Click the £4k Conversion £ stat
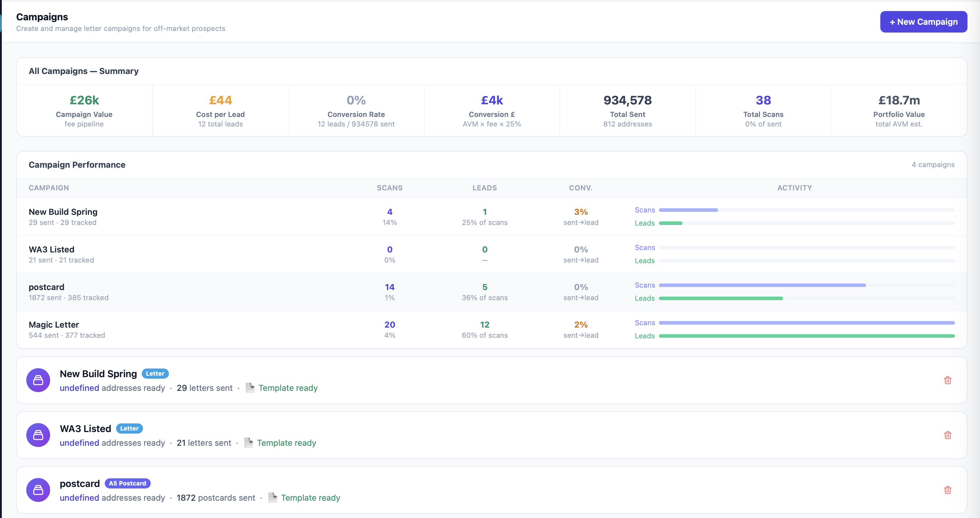The width and height of the screenshot is (980, 518). [492, 110]
